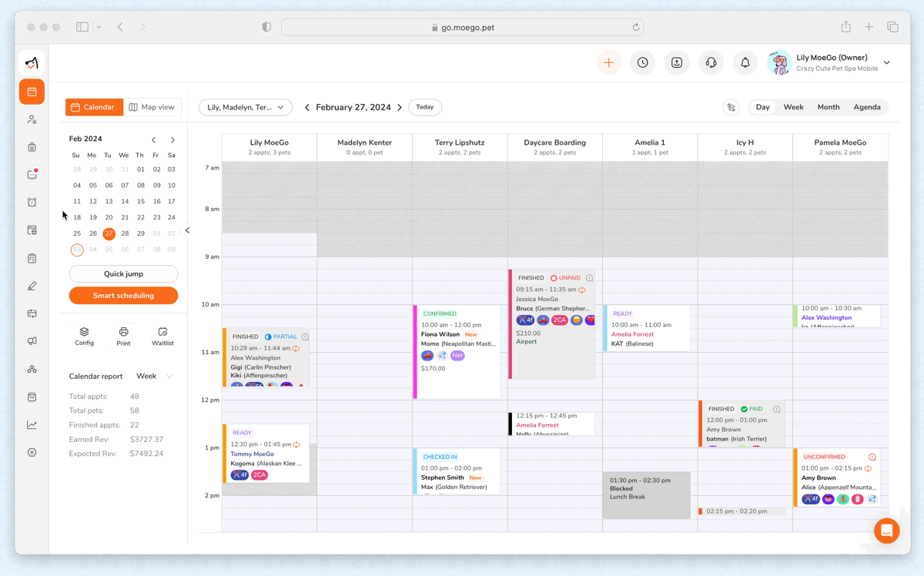
Task: Open the retail shopping bag icon
Action: click(32, 397)
